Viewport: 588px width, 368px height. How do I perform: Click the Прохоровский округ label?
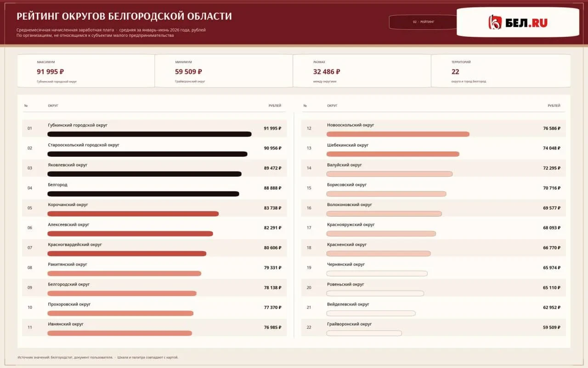(69, 305)
